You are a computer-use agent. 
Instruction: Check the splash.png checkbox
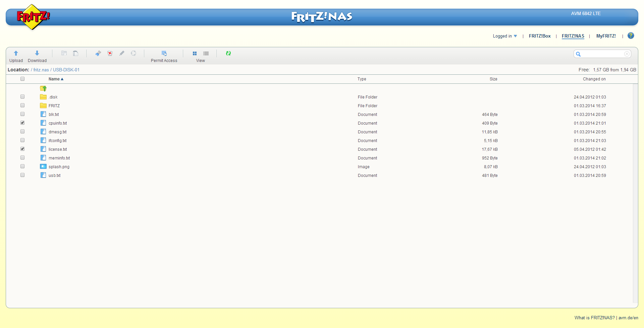tap(22, 166)
